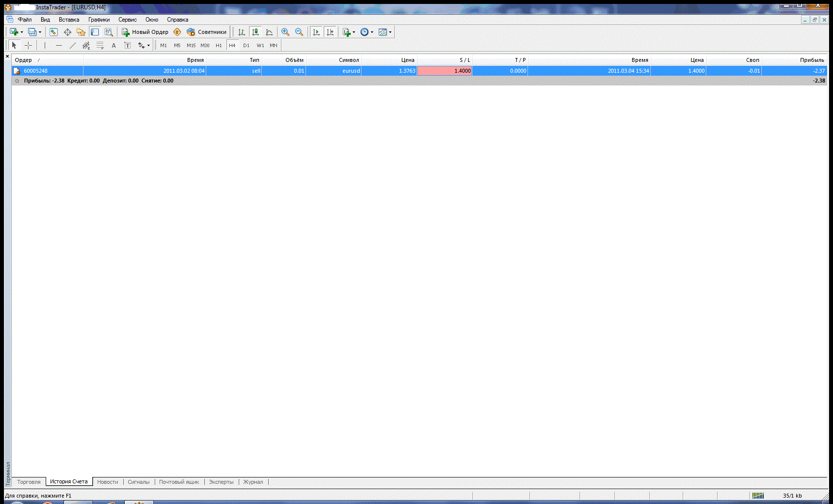This screenshot has height=504, width=833.
Task: Toggle the Terminal panel icon
Action: 95,32
